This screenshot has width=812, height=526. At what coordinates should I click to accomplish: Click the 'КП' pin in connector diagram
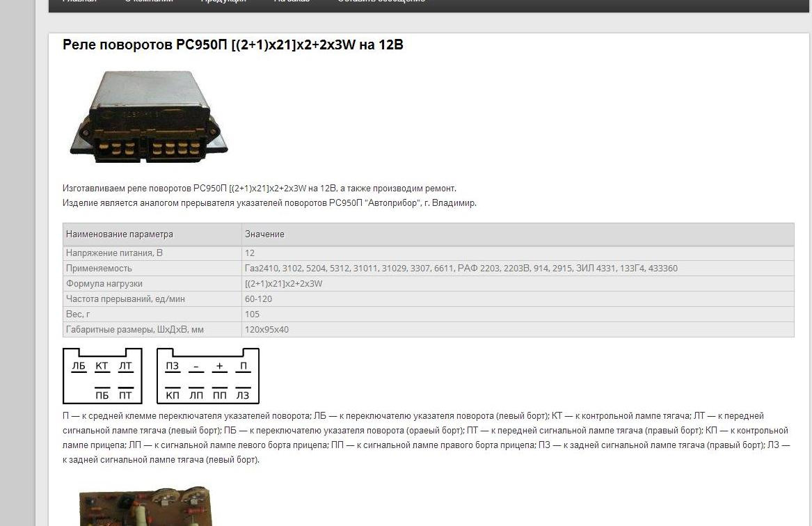[173, 395]
